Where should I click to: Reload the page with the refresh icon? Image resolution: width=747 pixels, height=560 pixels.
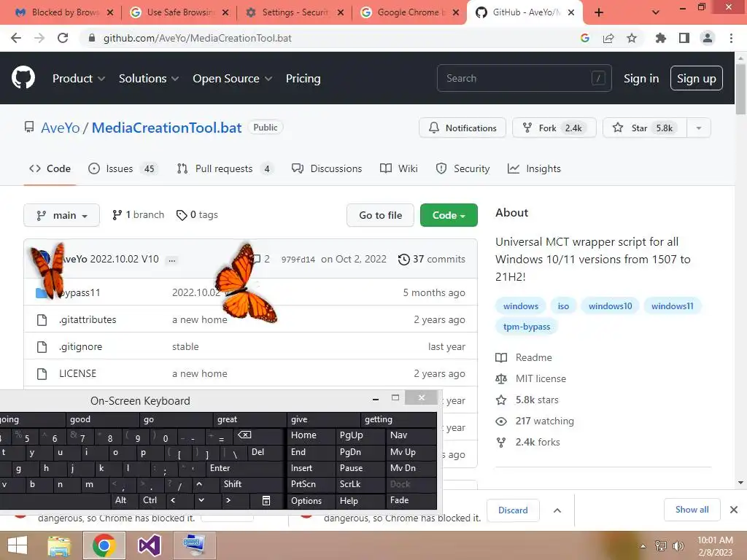click(63, 38)
